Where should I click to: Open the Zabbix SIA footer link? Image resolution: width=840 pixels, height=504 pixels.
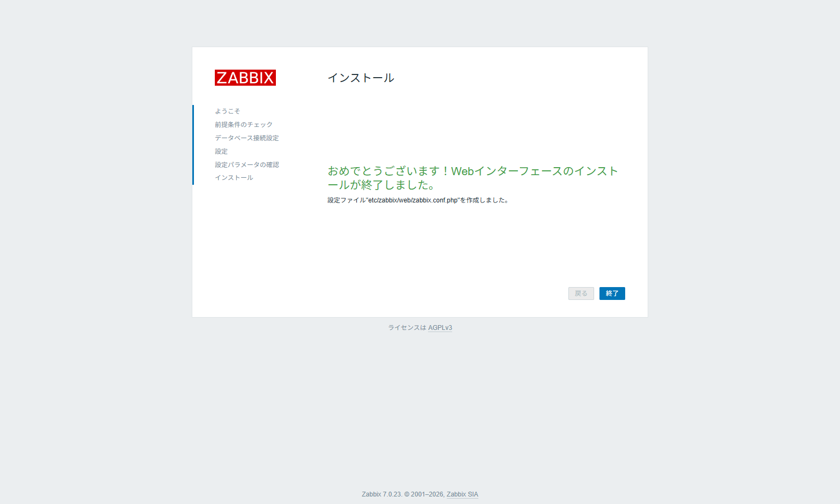(x=462, y=494)
